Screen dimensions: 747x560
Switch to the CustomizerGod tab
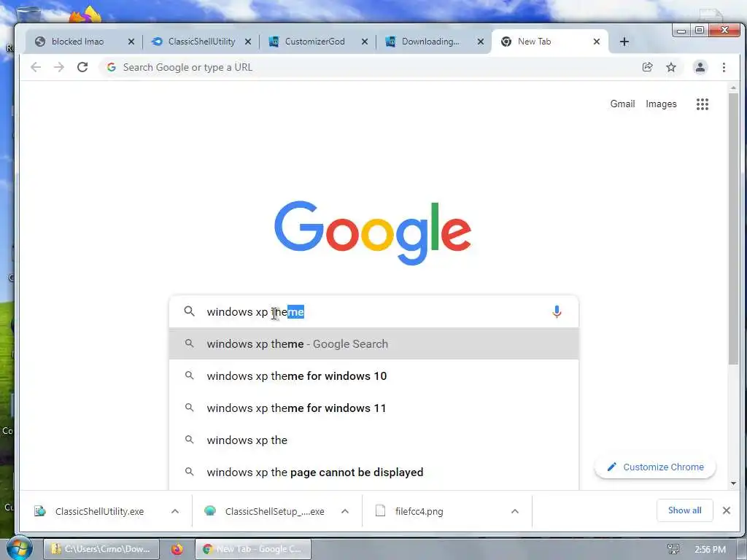pyautogui.click(x=315, y=42)
